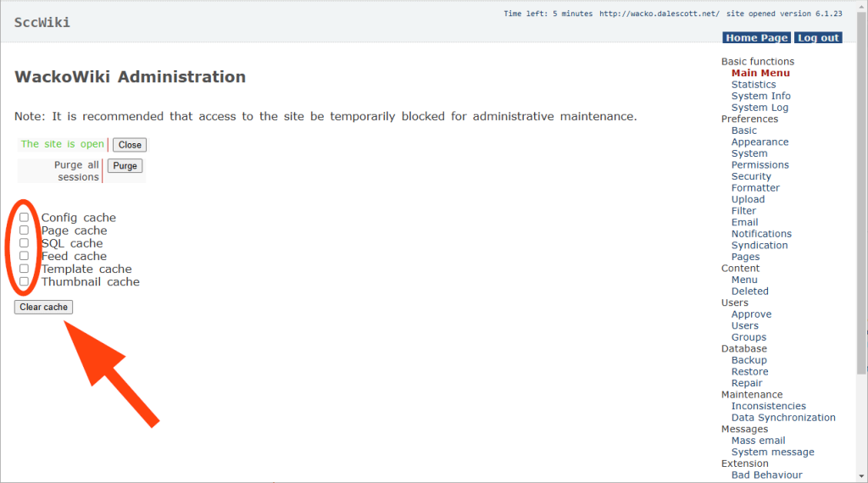Viewport: 868px width, 483px height.
Task: Select the Feed cache checkbox
Action: (x=25, y=256)
